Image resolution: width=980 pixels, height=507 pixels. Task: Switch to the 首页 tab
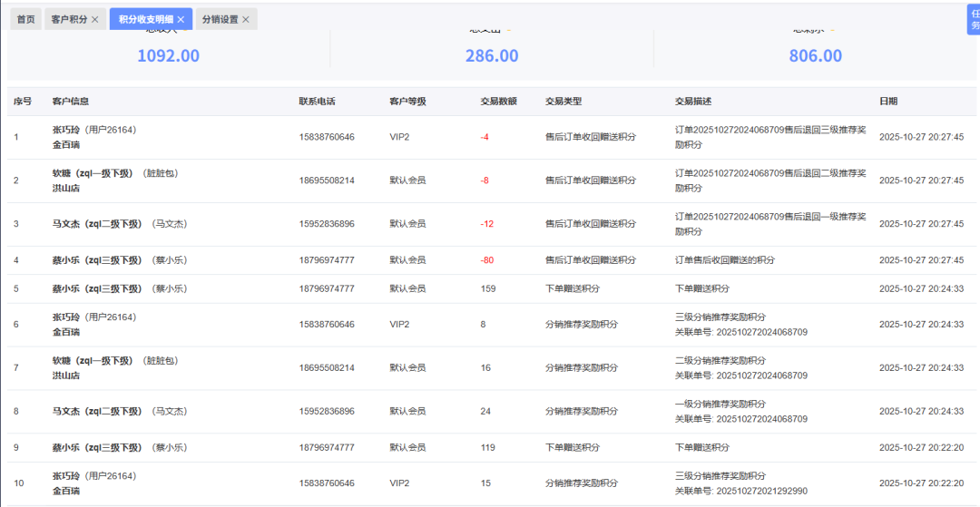click(x=26, y=19)
